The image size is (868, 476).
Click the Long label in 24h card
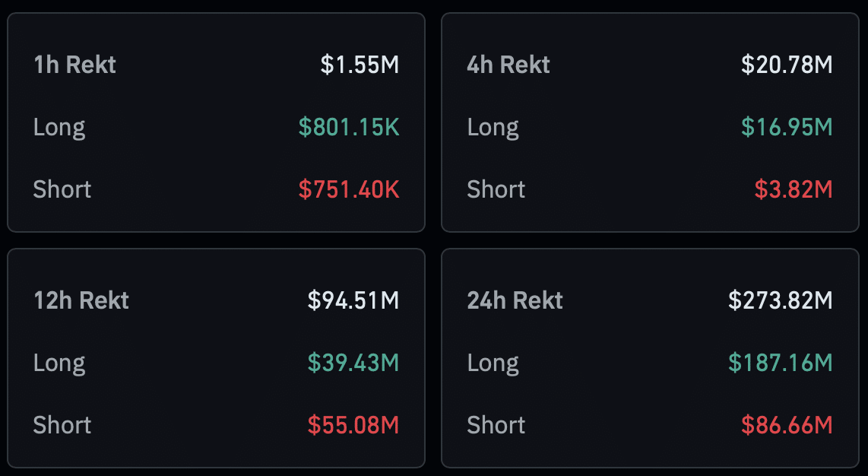coord(493,363)
